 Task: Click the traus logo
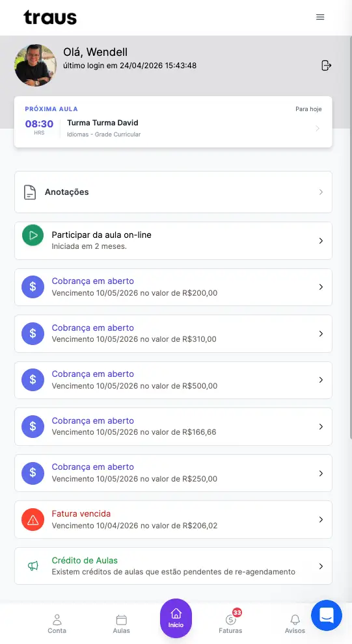(50, 18)
